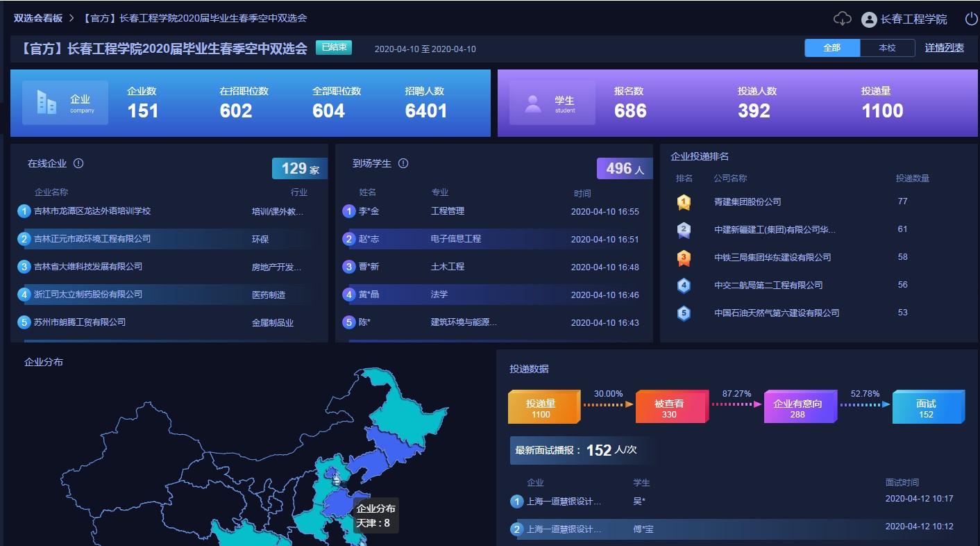Click the student person icon
The image size is (980, 546).
[x=533, y=104]
